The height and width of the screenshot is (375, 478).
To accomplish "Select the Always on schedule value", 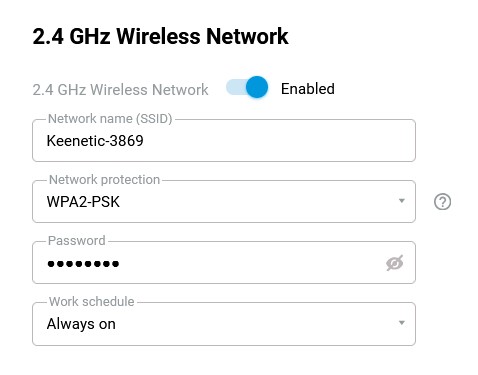I will (x=81, y=324).
